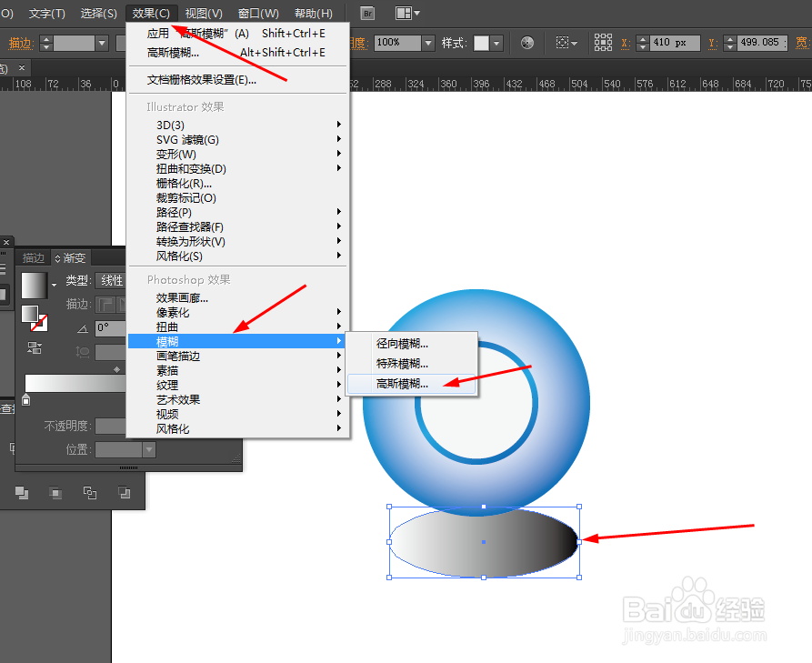Click the gradient slider bar
Image resolution: width=812 pixels, height=663 pixels.
pyautogui.click(x=75, y=383)
